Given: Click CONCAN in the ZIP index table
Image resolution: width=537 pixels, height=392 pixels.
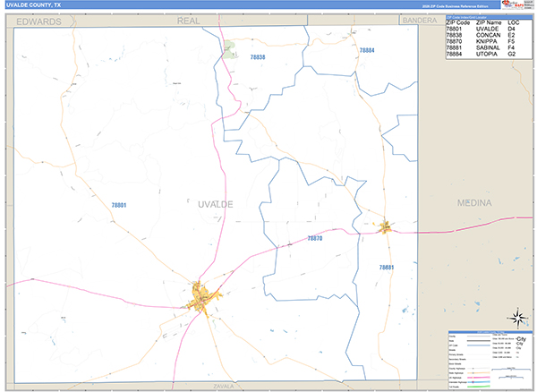Looking at the screenshot, I should (489, 35).
